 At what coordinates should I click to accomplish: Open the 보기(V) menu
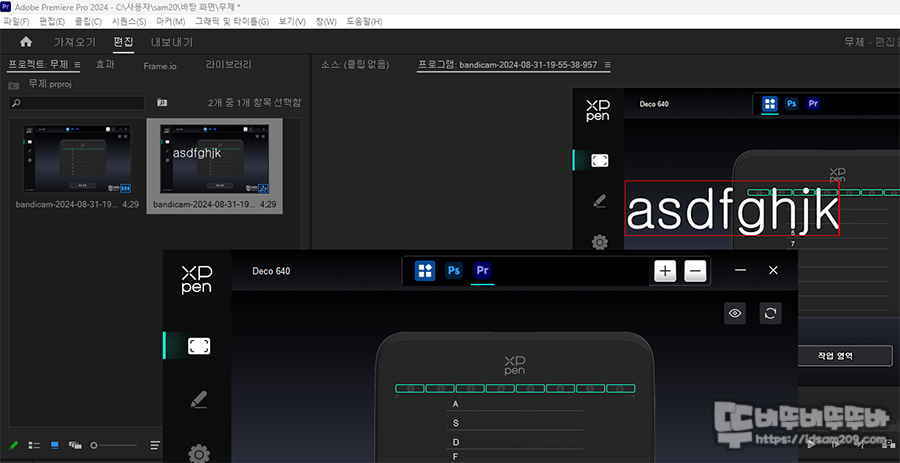click(x=292, y=22)
